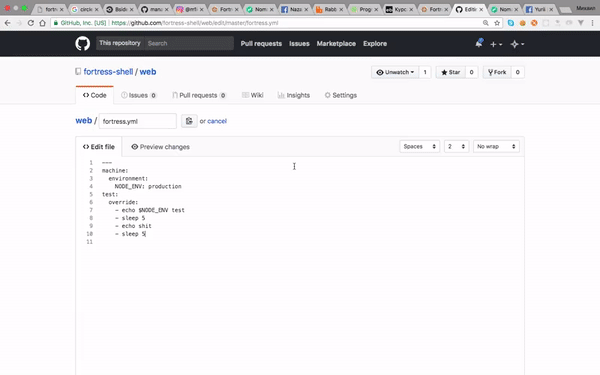Place cursor on the 'override:' line
This screenshot has width=600, height=375.
123,202
